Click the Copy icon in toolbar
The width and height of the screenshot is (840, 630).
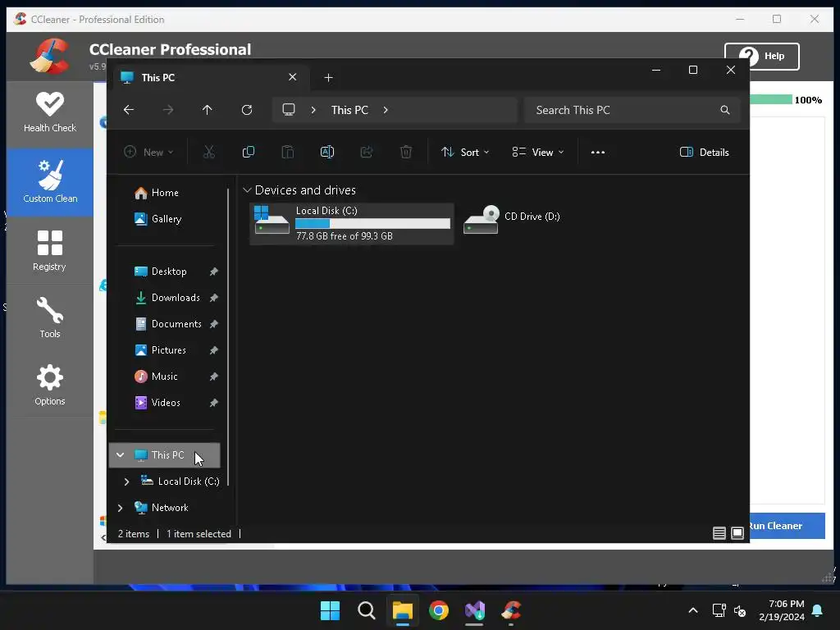point(248,152)
